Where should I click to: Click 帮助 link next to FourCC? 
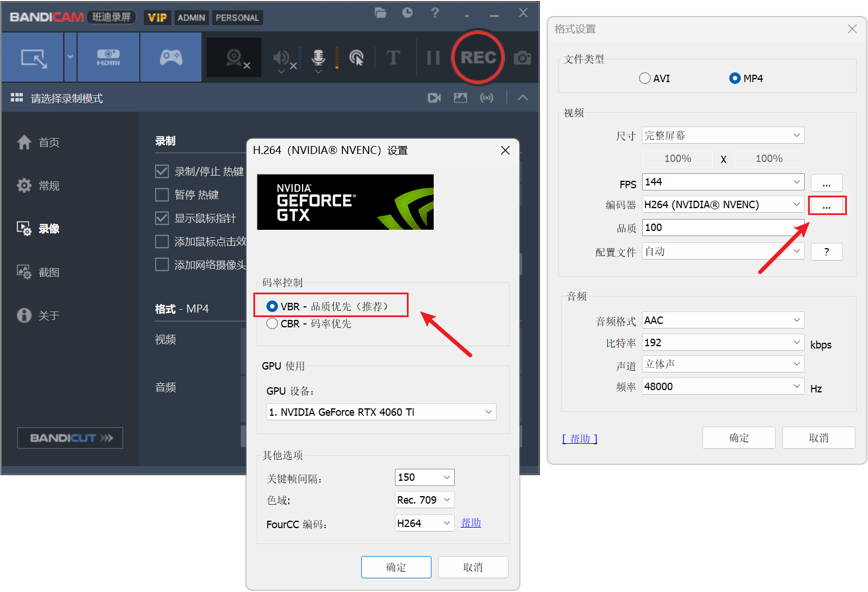pos(471,522)
